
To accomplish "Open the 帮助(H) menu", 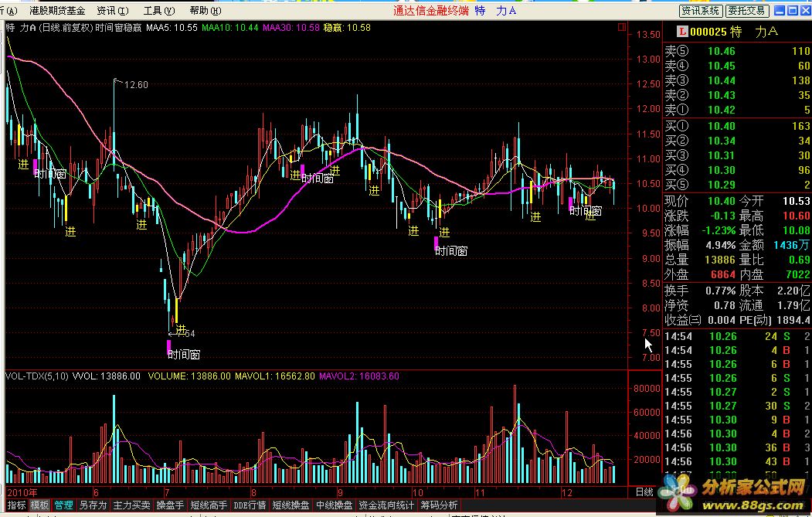I will (x=205, y=10).
